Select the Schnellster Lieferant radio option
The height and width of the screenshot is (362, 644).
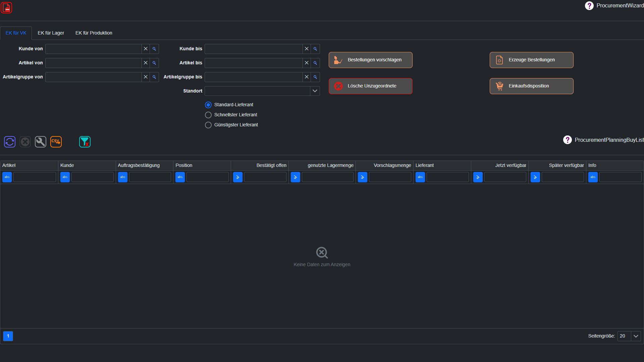pos(208,115)
